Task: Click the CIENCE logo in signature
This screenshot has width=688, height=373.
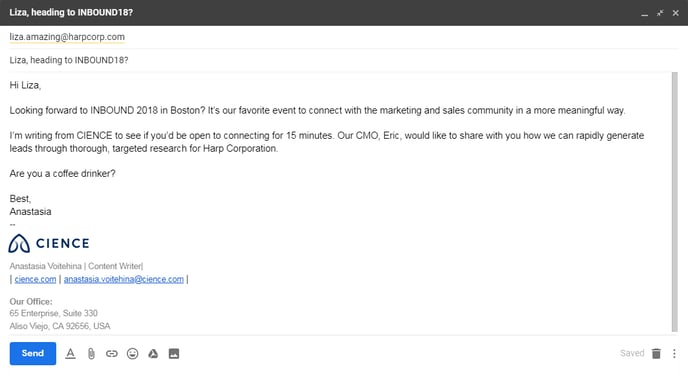Action: [x=49, y=243]
